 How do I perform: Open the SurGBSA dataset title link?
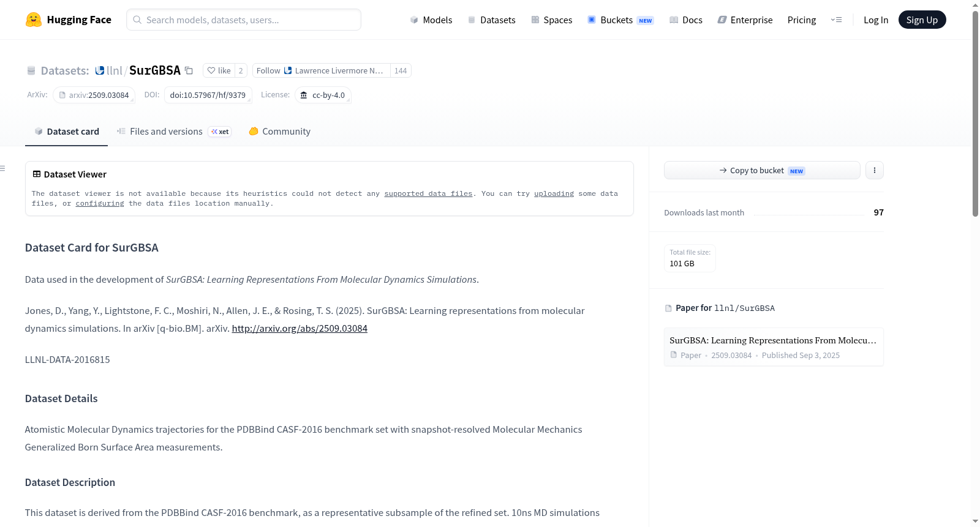[x=155, y=70]
